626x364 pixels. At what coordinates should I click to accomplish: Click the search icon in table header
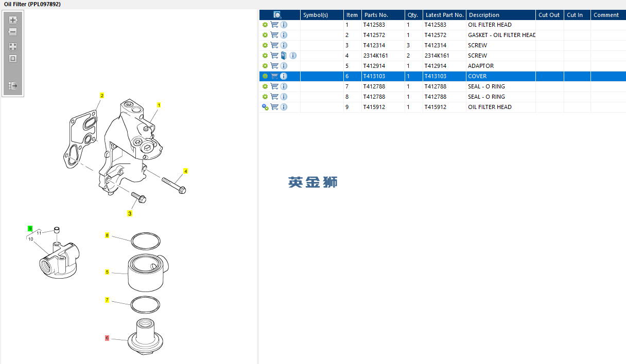[277, 15]
